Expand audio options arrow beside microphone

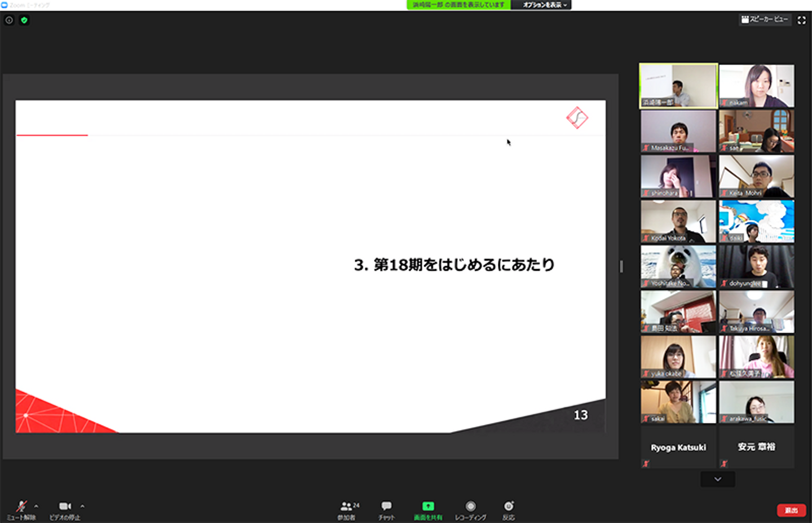point(37,506)
